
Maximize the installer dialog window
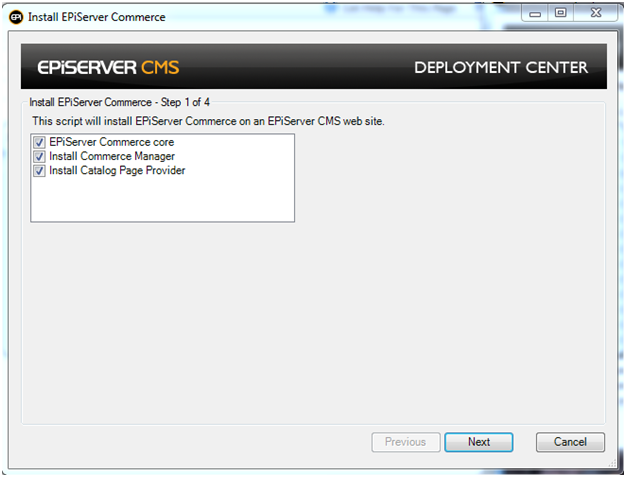(x=560, y=15)
